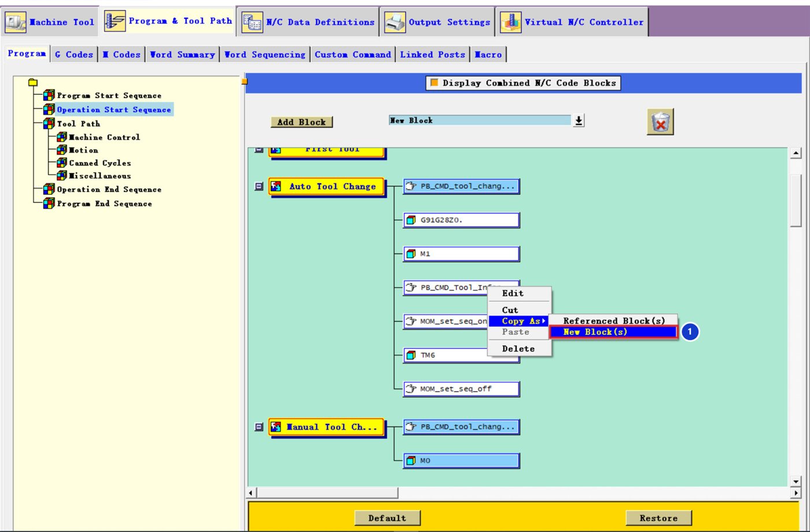Click the horizontal scrollbar left arrow
The image size is (810, 532).
point(252,493)
